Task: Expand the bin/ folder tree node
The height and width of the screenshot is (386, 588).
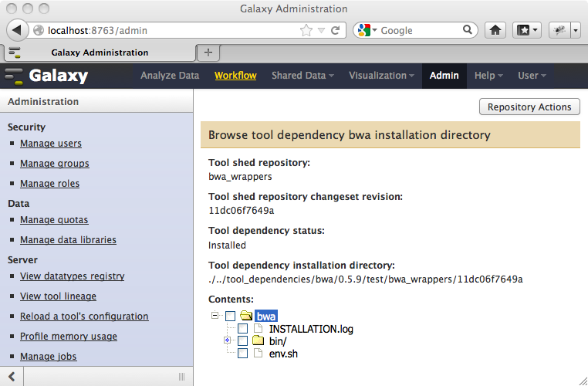Action: (x=227, y=340)
